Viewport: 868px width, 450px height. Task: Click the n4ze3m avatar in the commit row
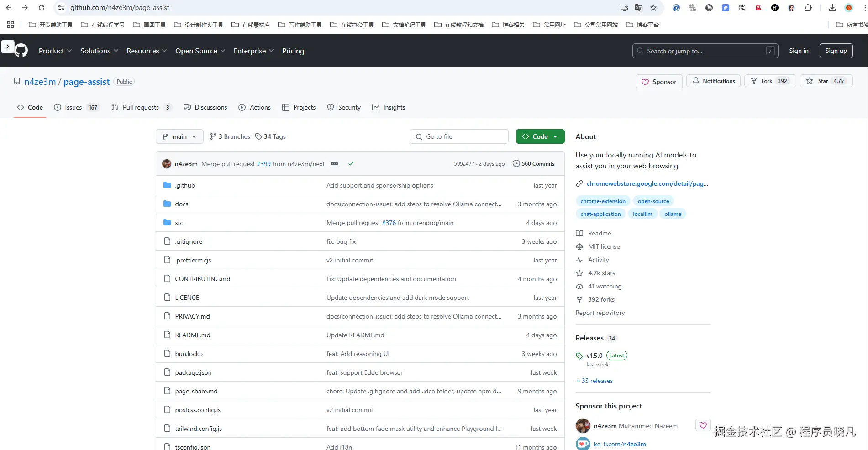[167, 164]
